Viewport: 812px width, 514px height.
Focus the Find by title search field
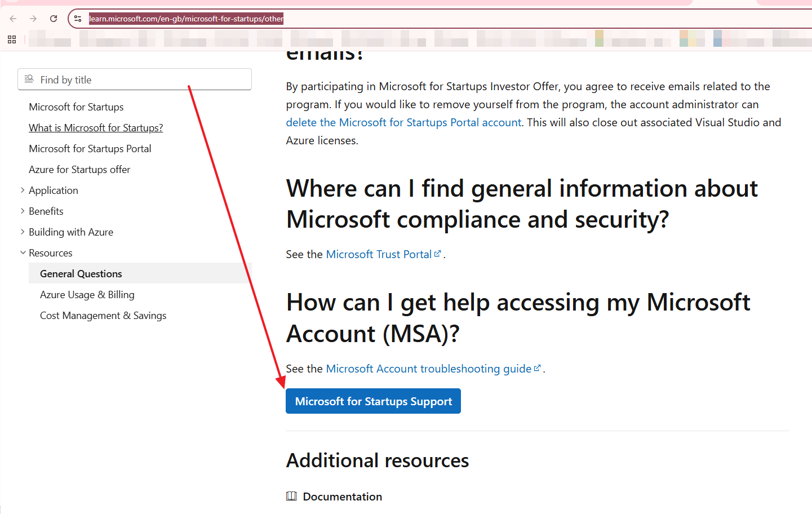135,79
